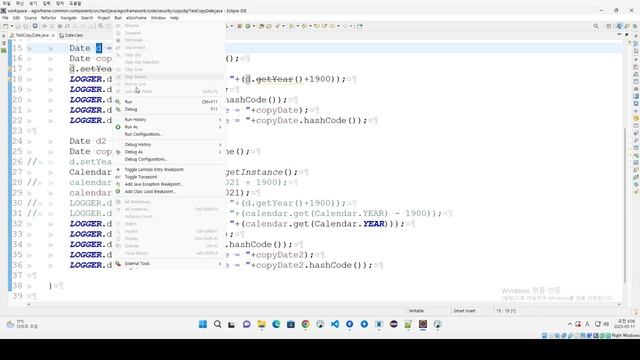
Task: Open weather widget on taskbar
Action: (22, 324)
